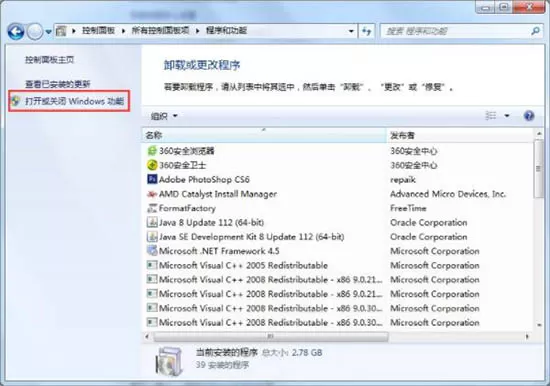Select Java 8 Update 112 (64-bit)
Image resolution: width=550 pixels, height=386 pixels.
coord(211,223)
